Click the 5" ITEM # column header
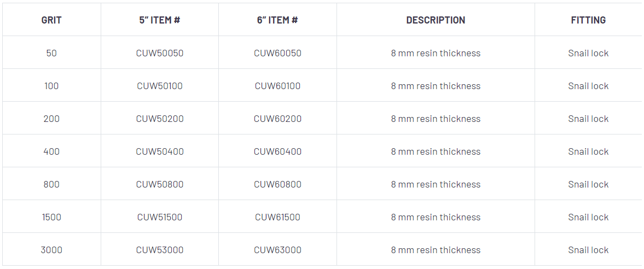Viewport: 644px width, 269px height. click(x=160, y=20)
